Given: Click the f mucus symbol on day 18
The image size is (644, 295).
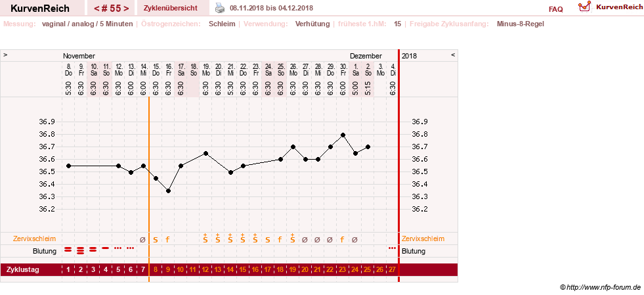Looking at the screenshot, I should click(280, 240).
